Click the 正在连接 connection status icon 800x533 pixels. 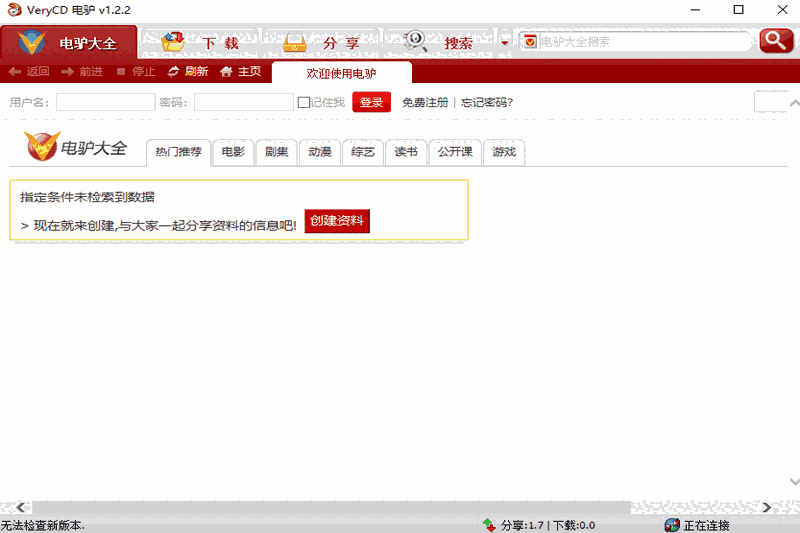click(x=672, y=525)
